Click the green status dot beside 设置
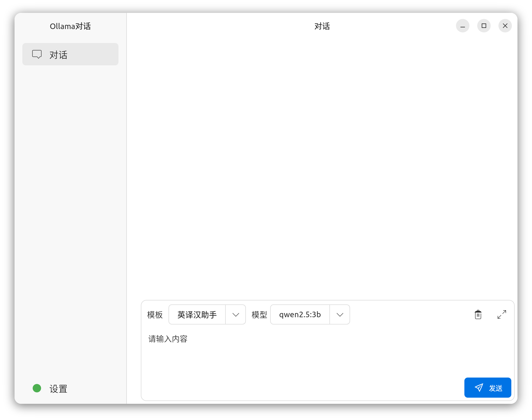 (x=37, y=388)
